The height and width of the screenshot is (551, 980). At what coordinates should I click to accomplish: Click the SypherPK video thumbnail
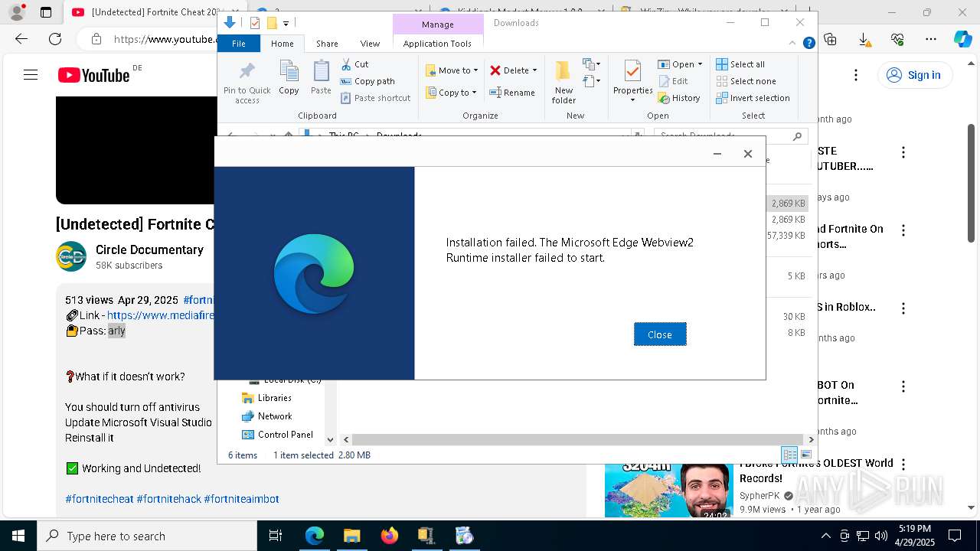(669, 490)
